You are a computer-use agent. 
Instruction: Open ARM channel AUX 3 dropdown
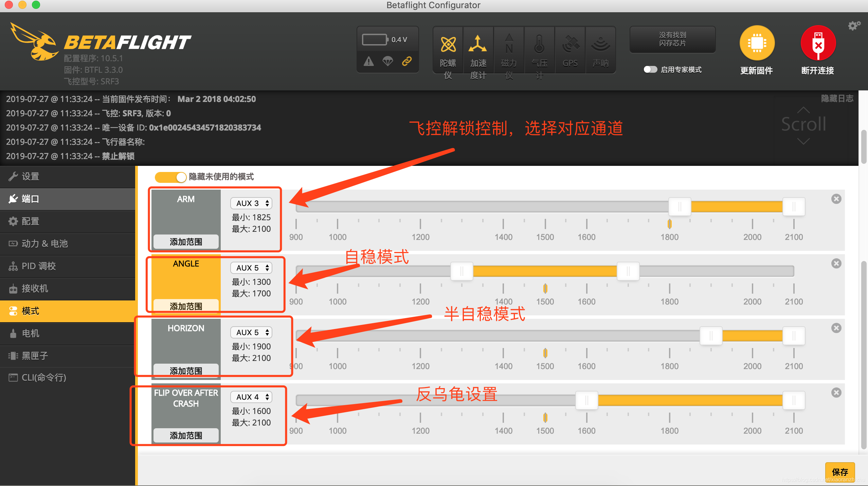251,203
